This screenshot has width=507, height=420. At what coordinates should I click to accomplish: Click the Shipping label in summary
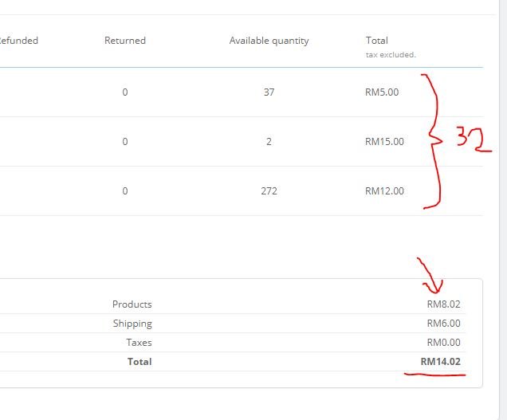(132, 324)
